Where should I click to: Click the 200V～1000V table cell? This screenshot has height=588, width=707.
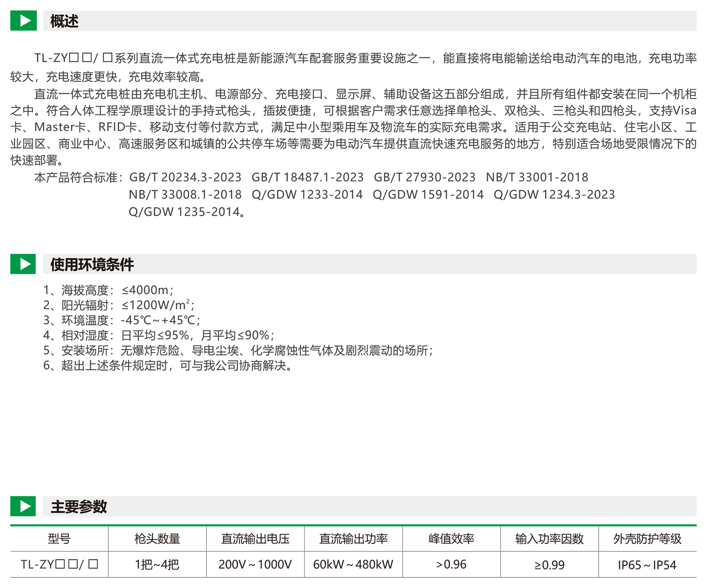click(255, 565)
